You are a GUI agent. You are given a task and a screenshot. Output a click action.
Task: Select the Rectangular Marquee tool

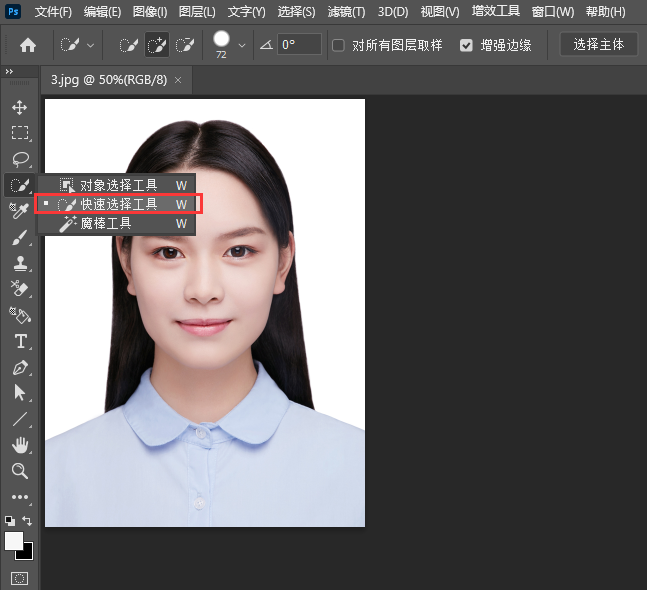click(x=19, y=133)
